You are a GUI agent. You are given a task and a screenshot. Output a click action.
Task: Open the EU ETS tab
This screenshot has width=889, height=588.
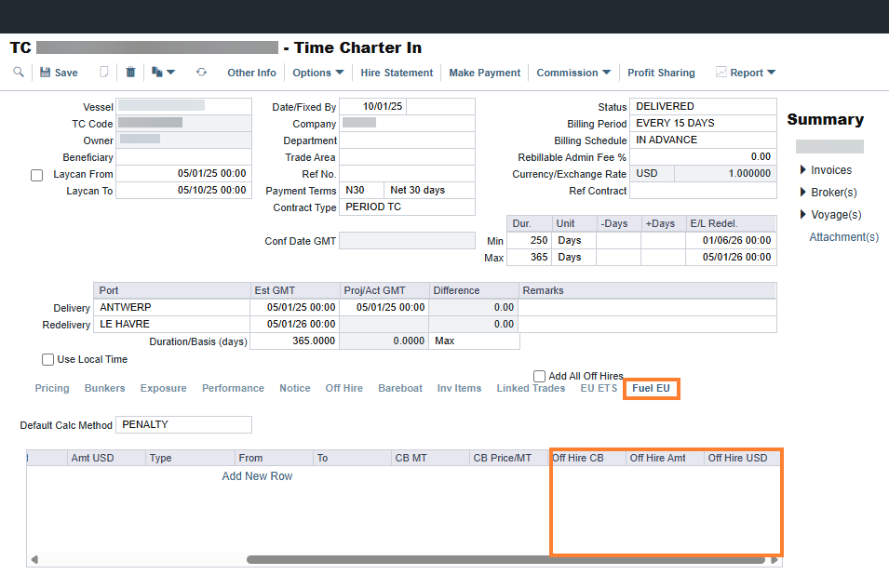[599, 388]
